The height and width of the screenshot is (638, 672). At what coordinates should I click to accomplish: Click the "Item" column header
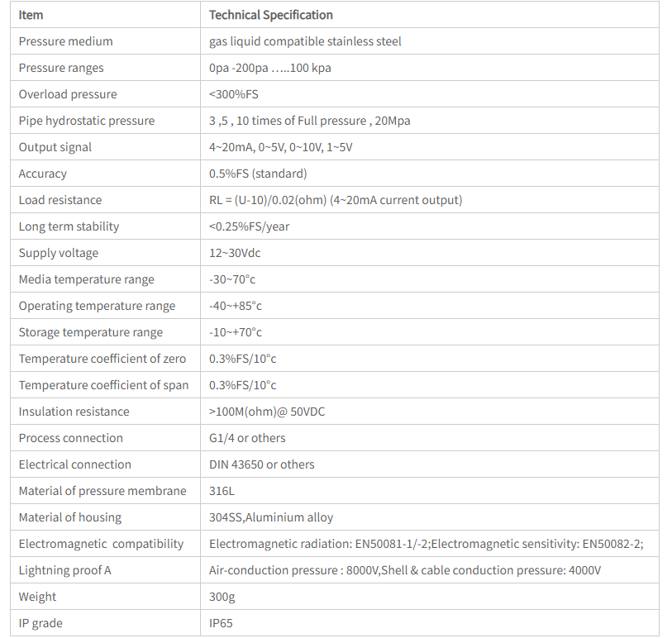pyautogui.click(x=31, y=15)
